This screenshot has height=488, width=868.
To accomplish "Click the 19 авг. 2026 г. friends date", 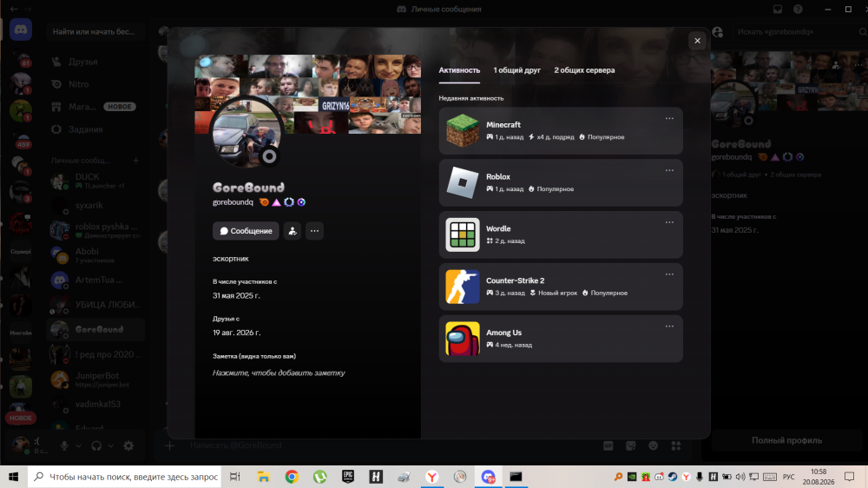I will point(236,333).
